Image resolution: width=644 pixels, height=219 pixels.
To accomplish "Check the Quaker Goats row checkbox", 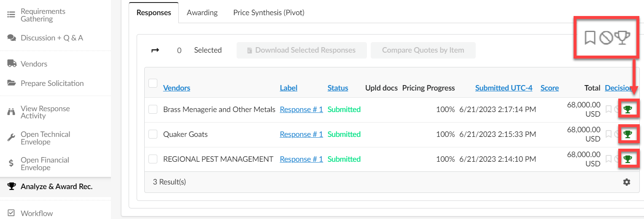I will (x=153, y=134).
